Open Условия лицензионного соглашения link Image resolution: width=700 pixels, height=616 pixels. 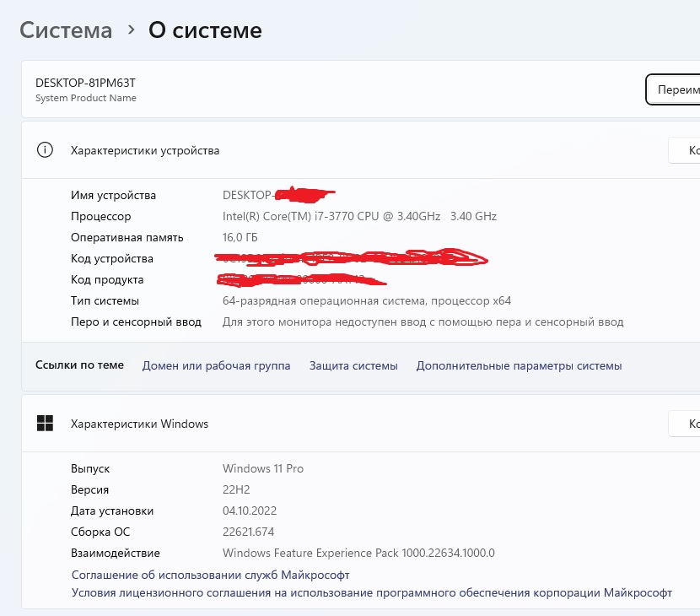pyautogui.click(x=372, y=592)
